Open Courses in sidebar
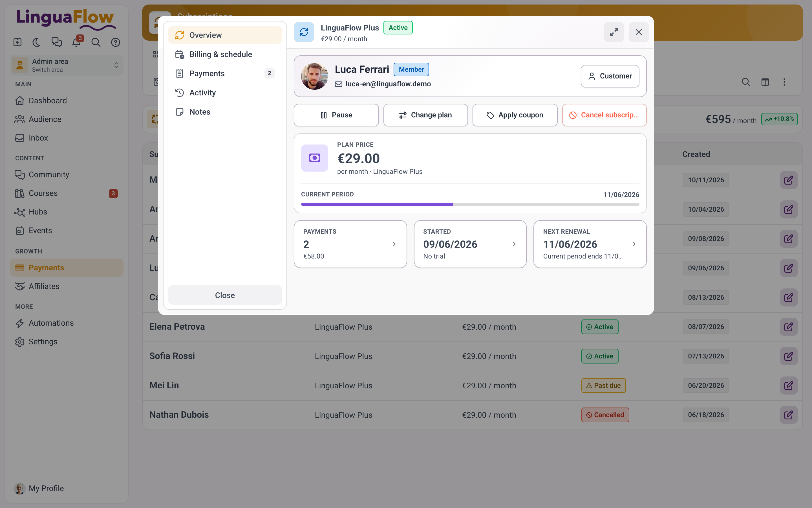Viewport: 812px width, 508px height. click(x=67, y=193)
